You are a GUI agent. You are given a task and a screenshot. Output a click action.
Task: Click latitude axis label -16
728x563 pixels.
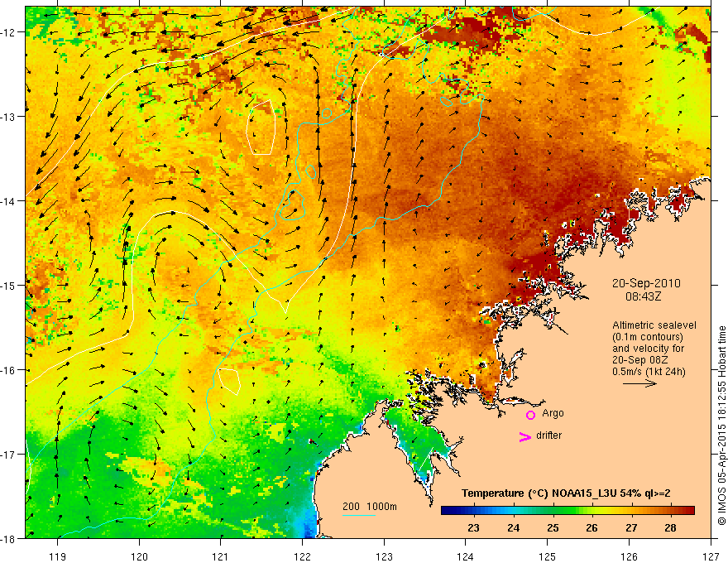8,370
